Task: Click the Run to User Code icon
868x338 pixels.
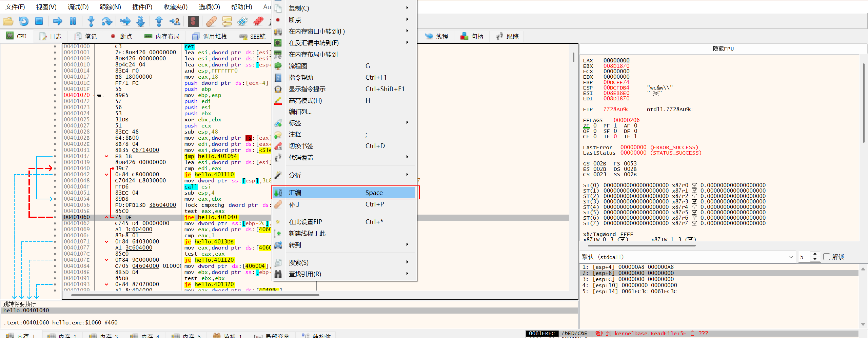Action: pos(175,21)
